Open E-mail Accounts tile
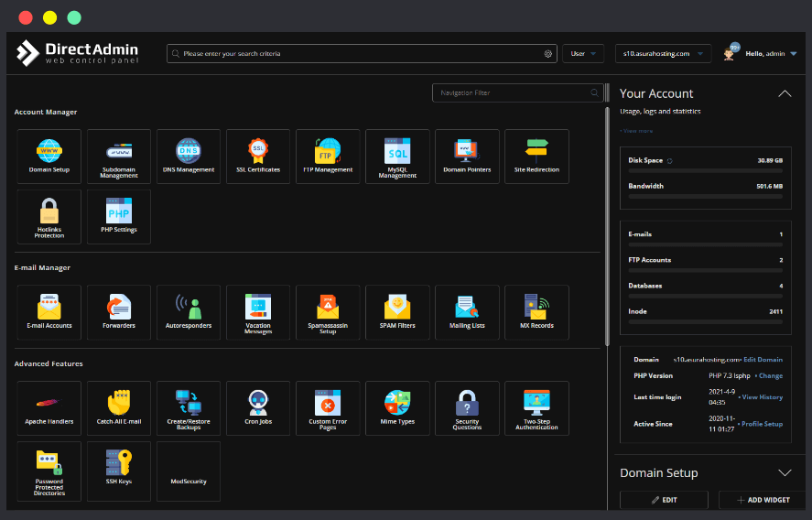The height and width of the screenshot is (520, 812). 49,312
